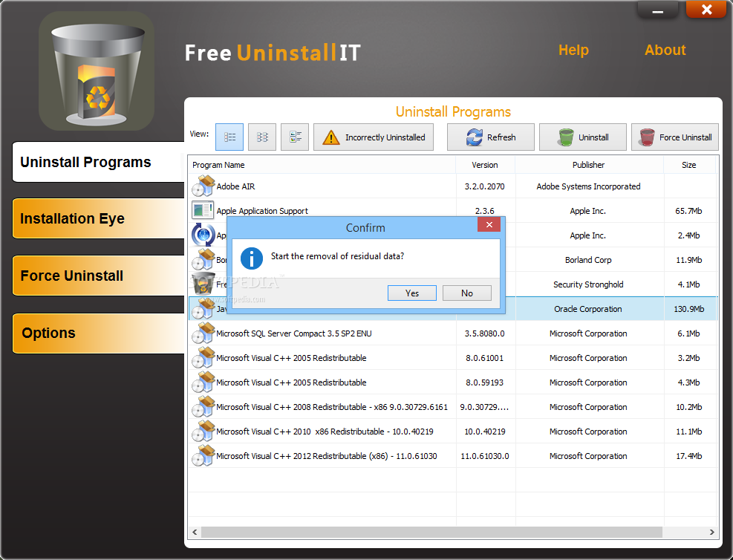Click the Oracle Corporation publisher cell
The width and height of the screenshot is (733, 560).
click(x=588, y=309)
